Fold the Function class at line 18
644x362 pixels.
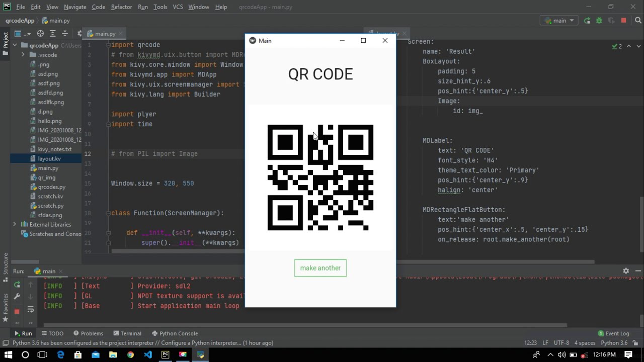coord(108,213)
